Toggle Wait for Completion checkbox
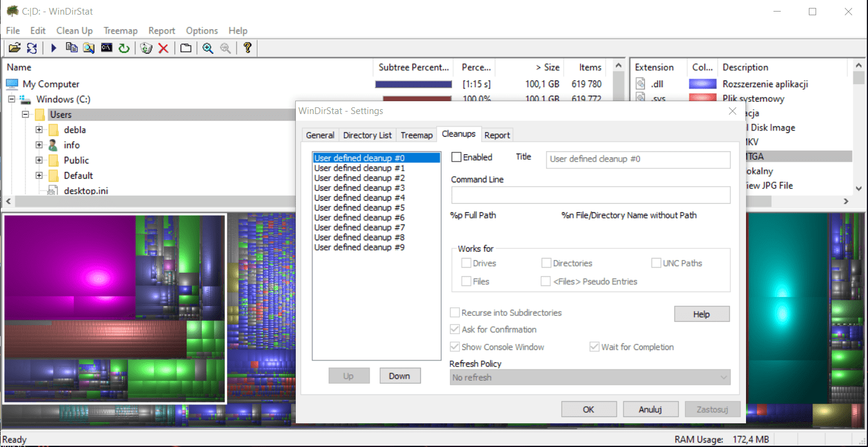The height and width of the screenshot is (447, 868). [x=594, y=347]
